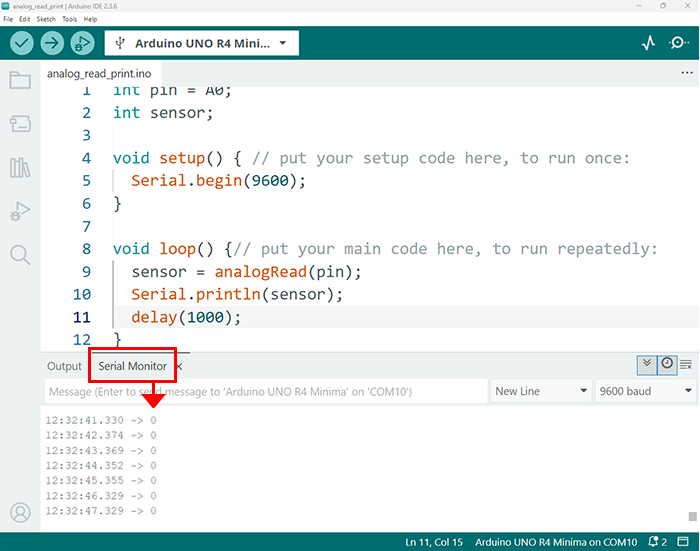Viewport: 700px width, 551px height.
Task: Open Serial Monitor magnifier icon in toolbar
Action: (x=678, y=43)
